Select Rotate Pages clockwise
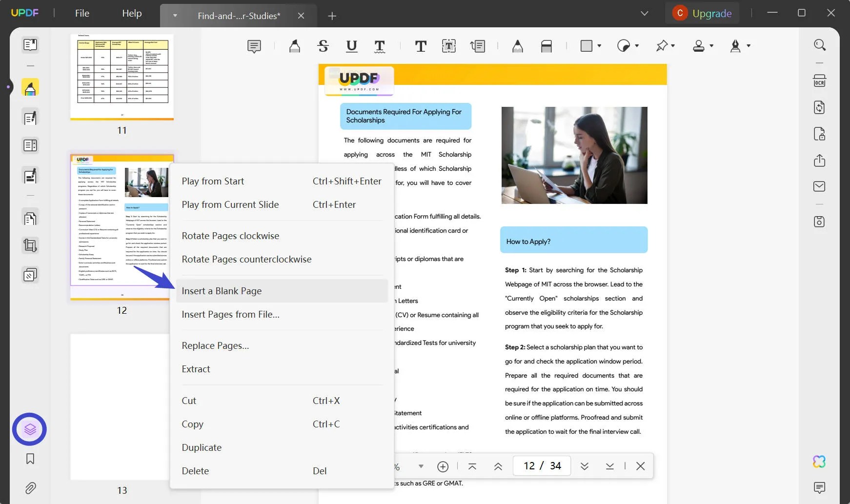The image size is (850, 504). [230, 236]
